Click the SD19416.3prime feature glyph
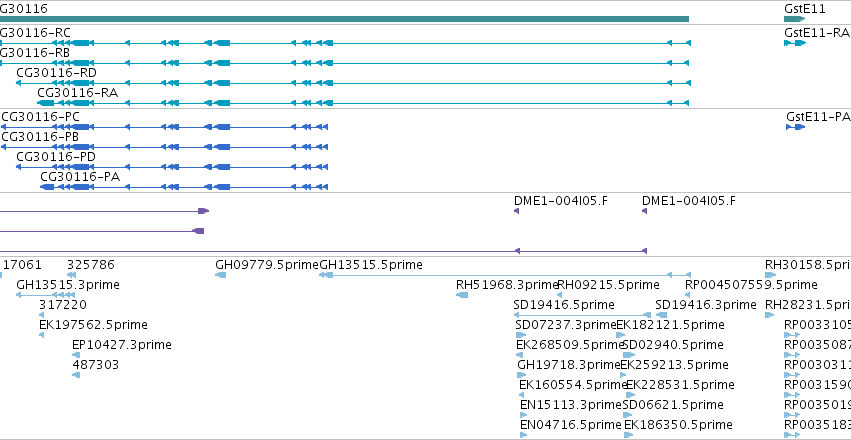The height and width of the screenshot is (440, 851). click(661, 315)
